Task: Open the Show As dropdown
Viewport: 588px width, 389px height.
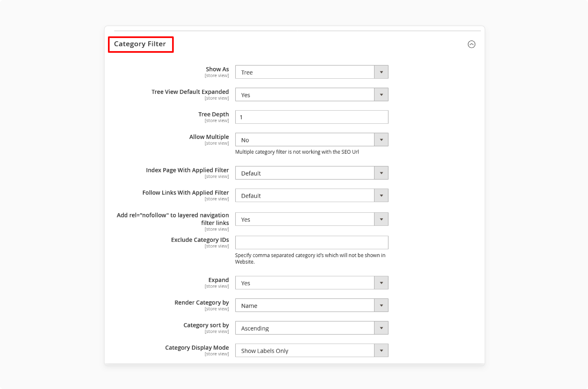Action: (312, 72)
